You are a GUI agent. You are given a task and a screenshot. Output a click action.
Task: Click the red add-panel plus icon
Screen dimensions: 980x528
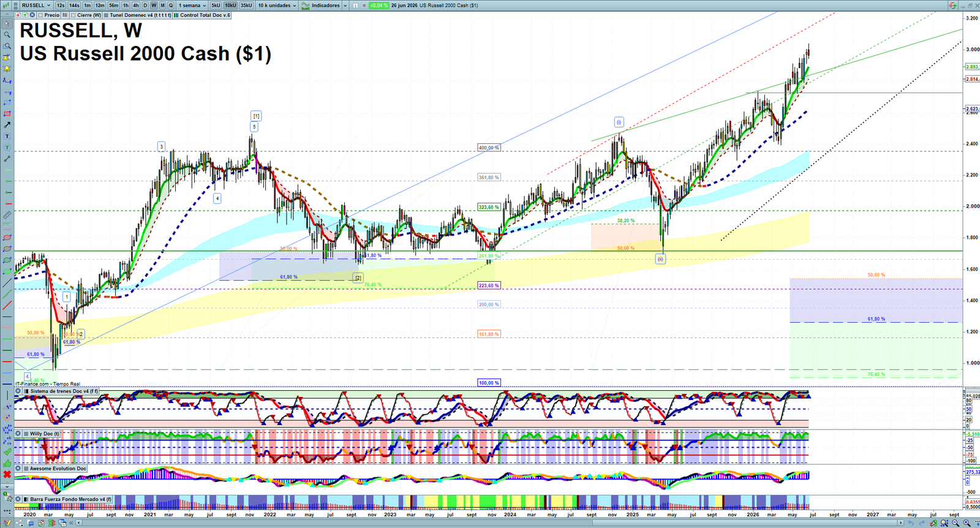point(18,15)
